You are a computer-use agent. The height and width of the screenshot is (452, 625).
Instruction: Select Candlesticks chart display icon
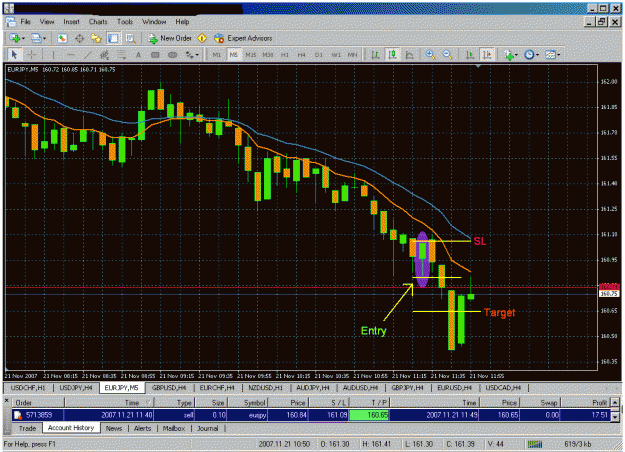pyautogui.click(x=392, y=55)
